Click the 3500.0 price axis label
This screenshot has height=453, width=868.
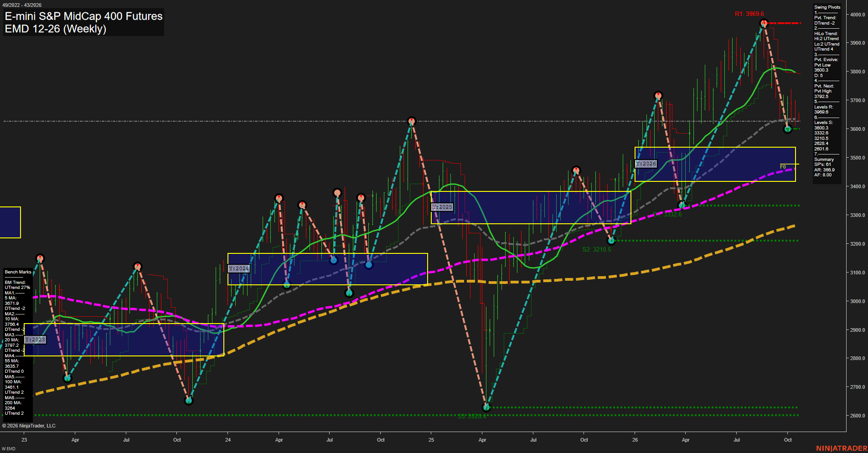(x=858, y=158)
